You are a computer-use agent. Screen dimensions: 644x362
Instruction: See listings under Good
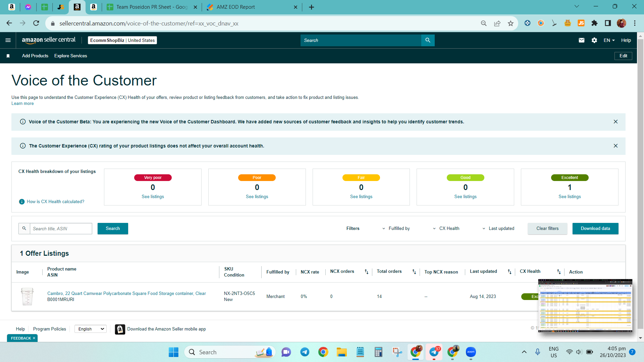tap(465, 197)
